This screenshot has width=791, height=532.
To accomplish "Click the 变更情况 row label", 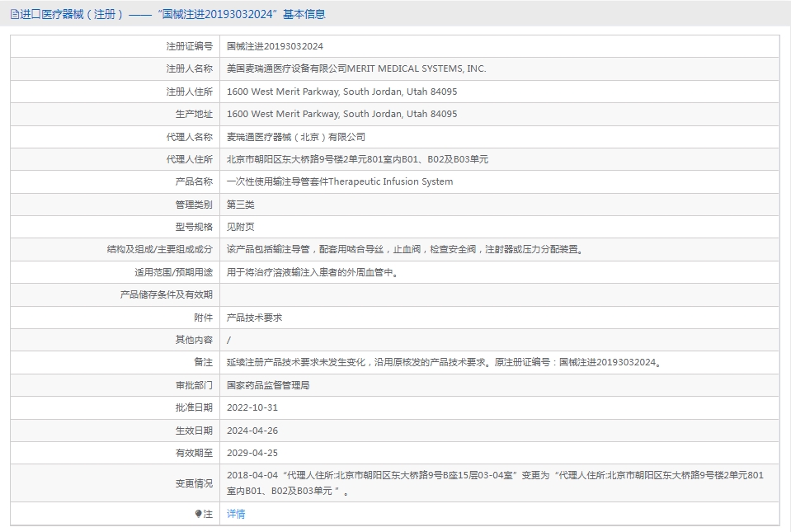I will [194, 483].
